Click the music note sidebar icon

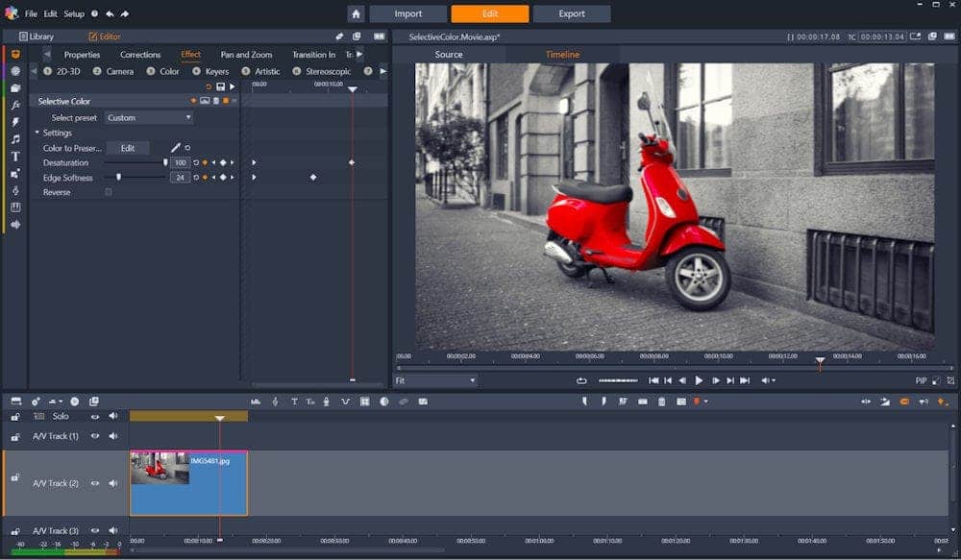pos(15,139)
